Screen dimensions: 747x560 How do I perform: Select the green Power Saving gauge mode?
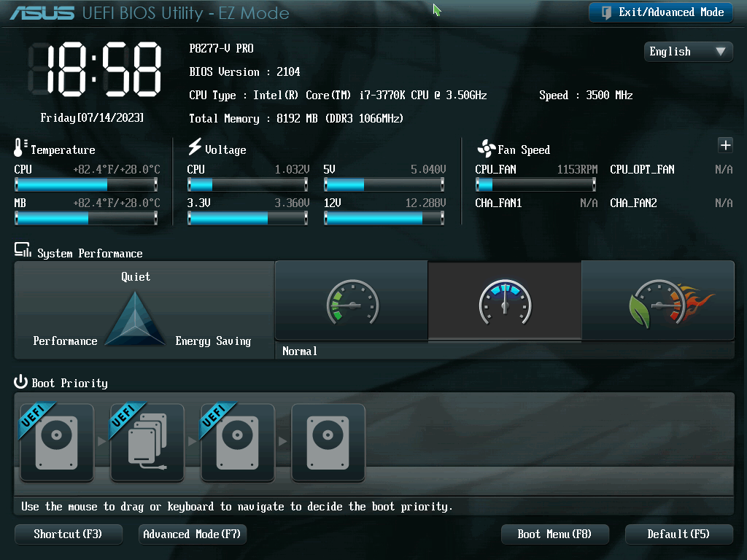[x=352, y=301]
